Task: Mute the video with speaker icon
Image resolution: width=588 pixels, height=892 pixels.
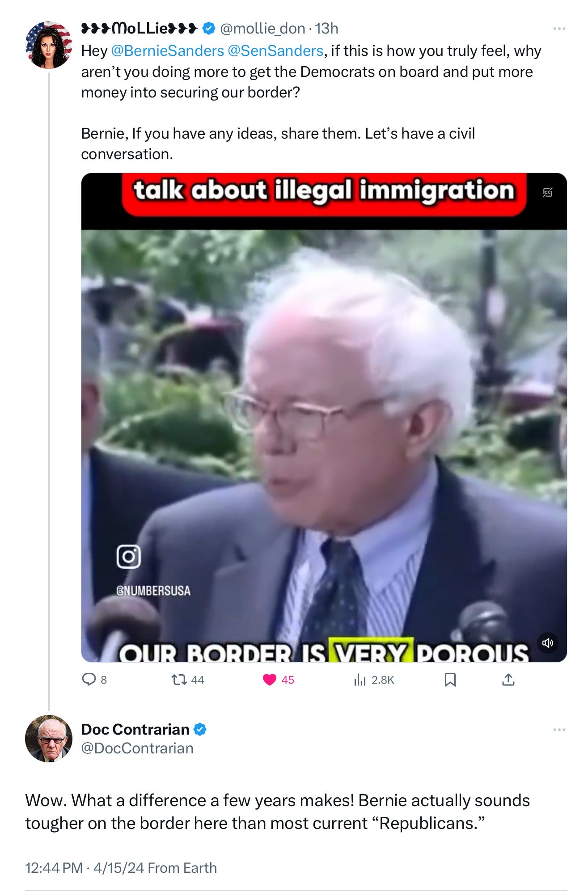Action: click(547, 643)
